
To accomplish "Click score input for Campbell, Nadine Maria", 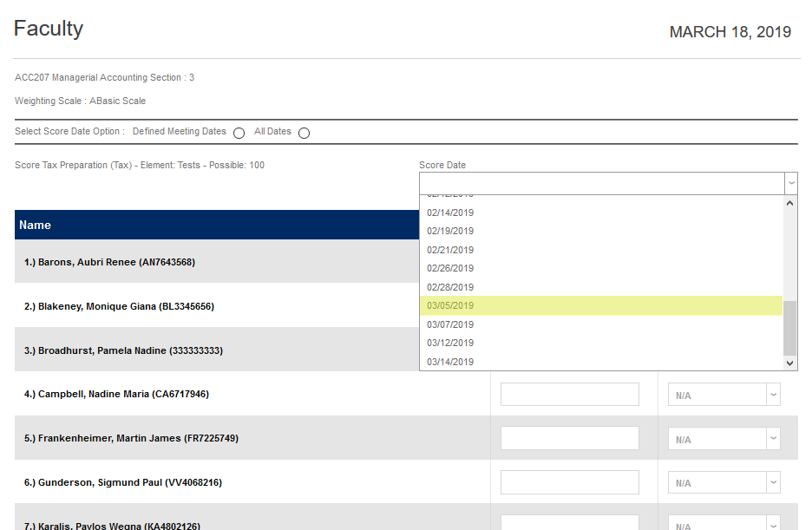I will [570, 395].
